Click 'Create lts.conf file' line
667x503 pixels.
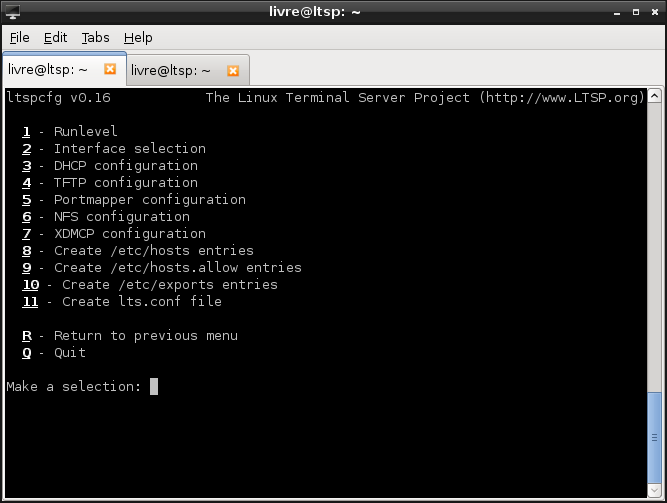[122, 302]
